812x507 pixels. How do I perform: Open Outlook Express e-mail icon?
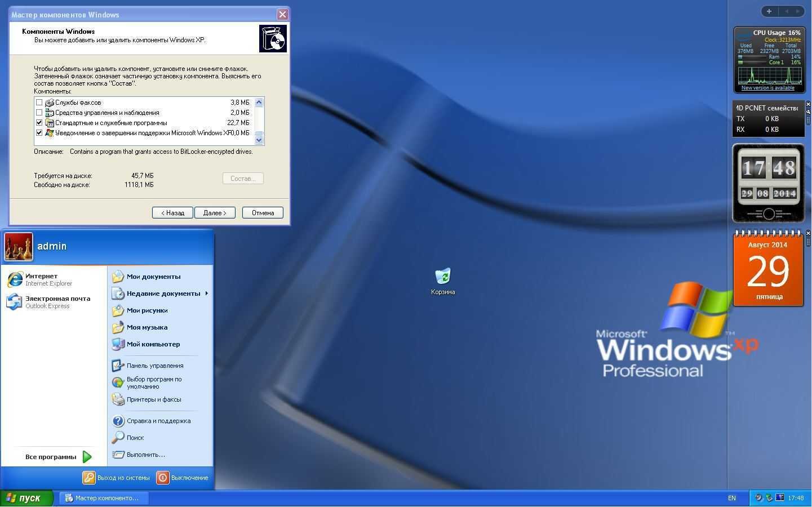pos(14,302)
